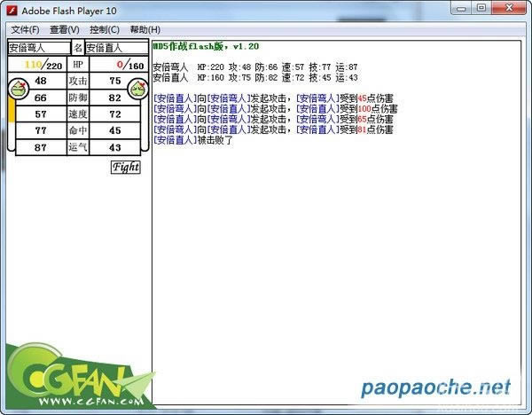This screenshot has width=532, height=415.
Task: Maximize the Flash Player window
Action: pyautogui.click(x=481, y=8)
